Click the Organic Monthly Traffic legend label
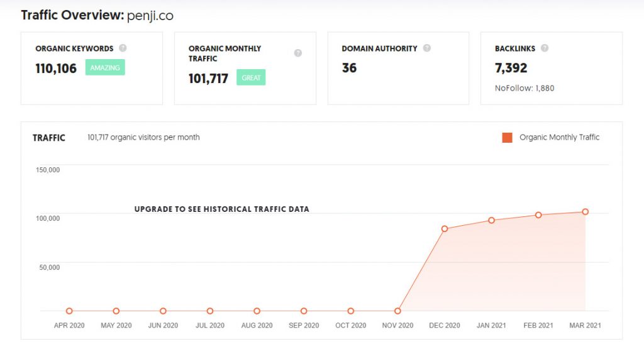 tap(559, 137)
